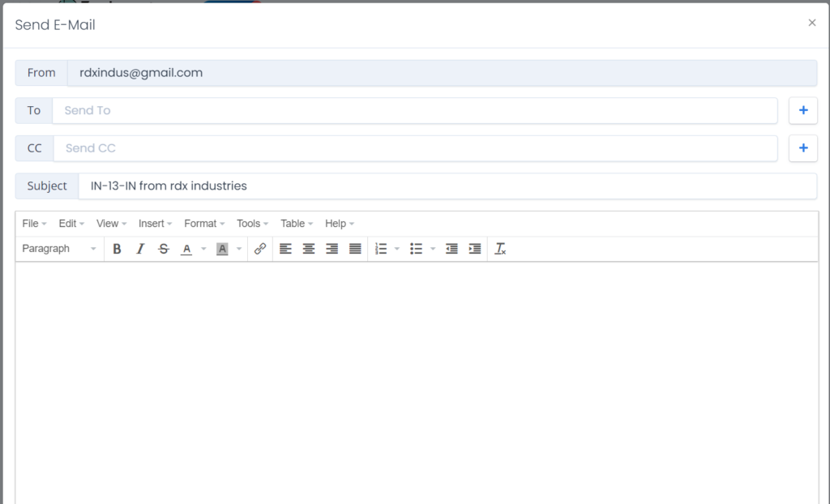Image resolution: width=830 pixels, height=504 pixels.
Task: Apply background highlight color icon
Action: tap(222, 249)
